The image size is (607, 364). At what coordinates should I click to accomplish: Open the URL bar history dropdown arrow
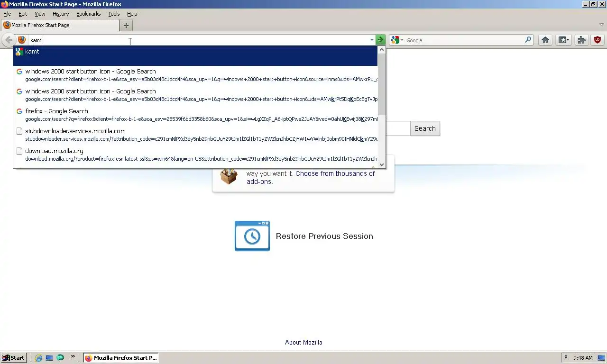point(372,40)
